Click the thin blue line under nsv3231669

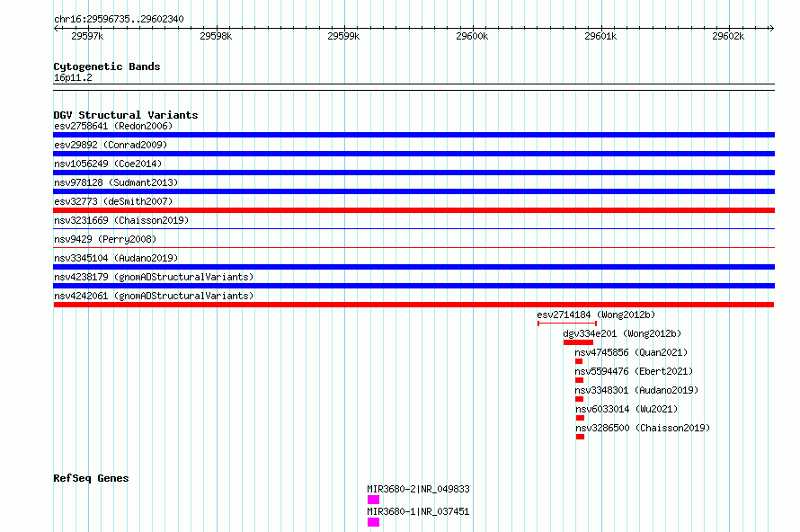coord(413,228)
